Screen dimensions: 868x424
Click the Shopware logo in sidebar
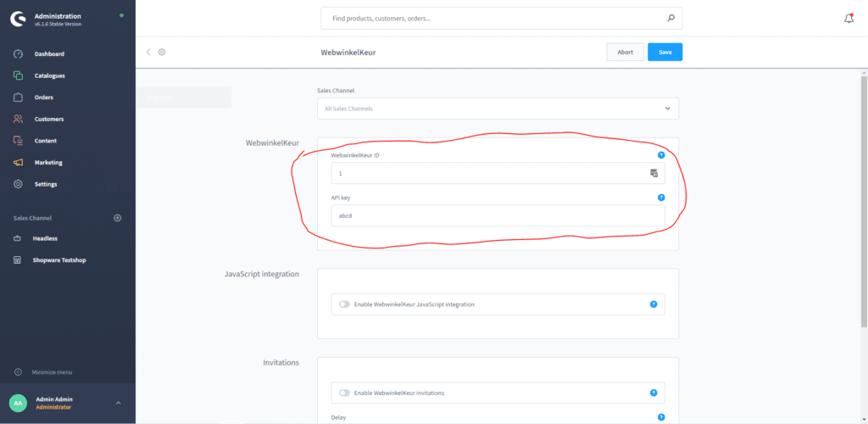click(17, 19)
